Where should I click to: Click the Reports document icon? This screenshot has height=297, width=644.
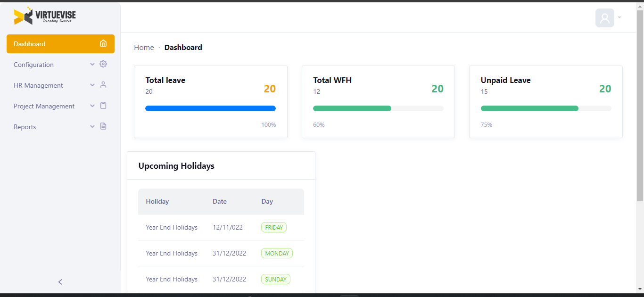click(x=103, y=126)
